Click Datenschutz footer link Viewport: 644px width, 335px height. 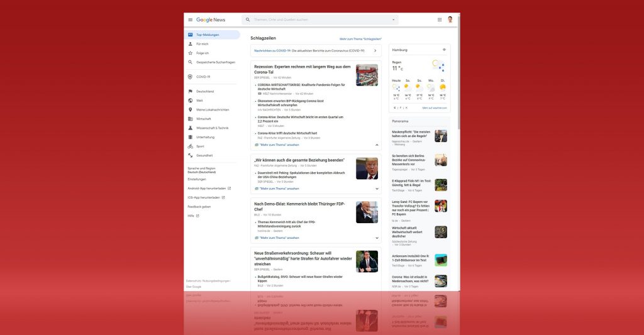pos(194,281)
